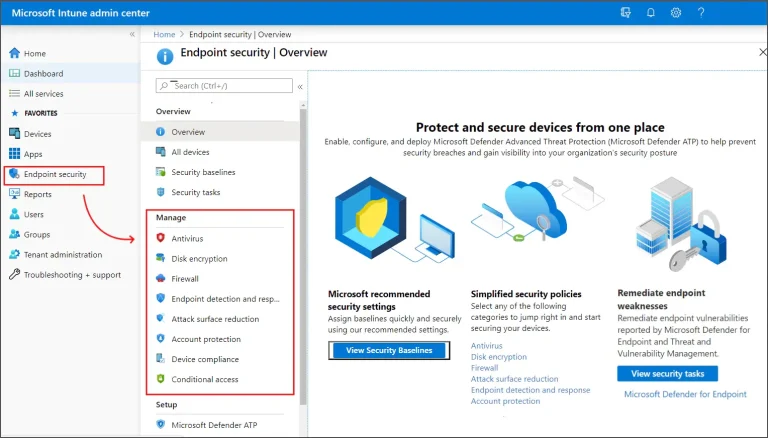Click the Antivirus shield icon
The width and height of the screenshot is (768, 438).
click(x=161, y=238)
